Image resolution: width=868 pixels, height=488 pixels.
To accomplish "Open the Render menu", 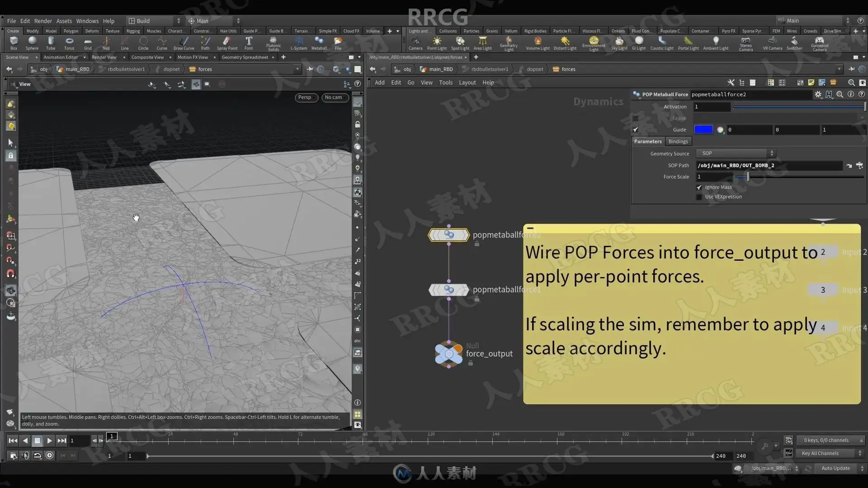I will (43, 21).
